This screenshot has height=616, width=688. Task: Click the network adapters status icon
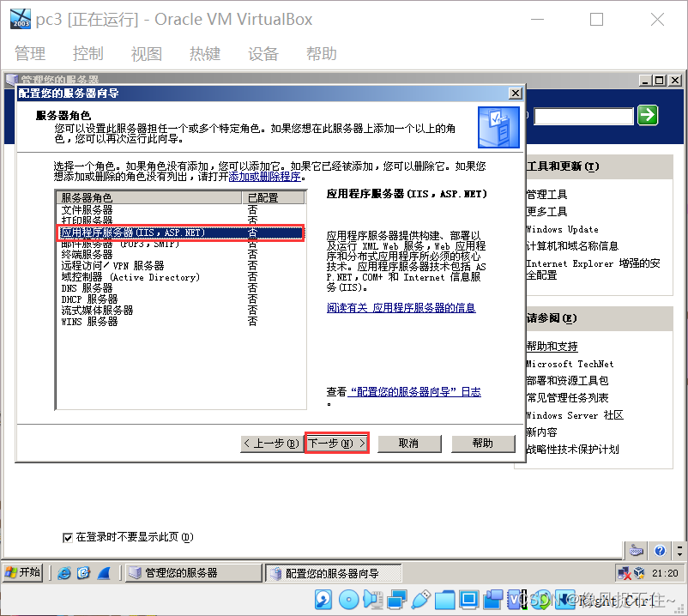click(x=397, y=600)
